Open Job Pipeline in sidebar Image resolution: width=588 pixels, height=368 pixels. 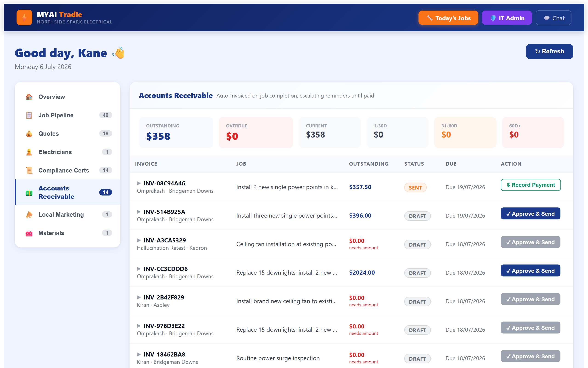68,115
